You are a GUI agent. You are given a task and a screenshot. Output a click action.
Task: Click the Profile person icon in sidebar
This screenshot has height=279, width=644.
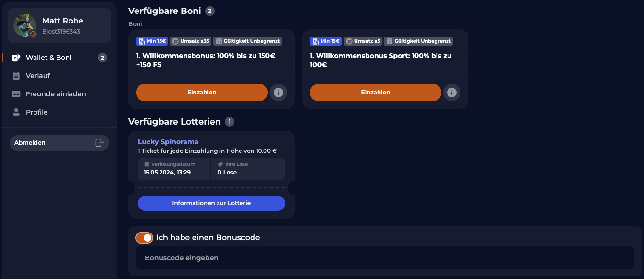pos(17,112)
